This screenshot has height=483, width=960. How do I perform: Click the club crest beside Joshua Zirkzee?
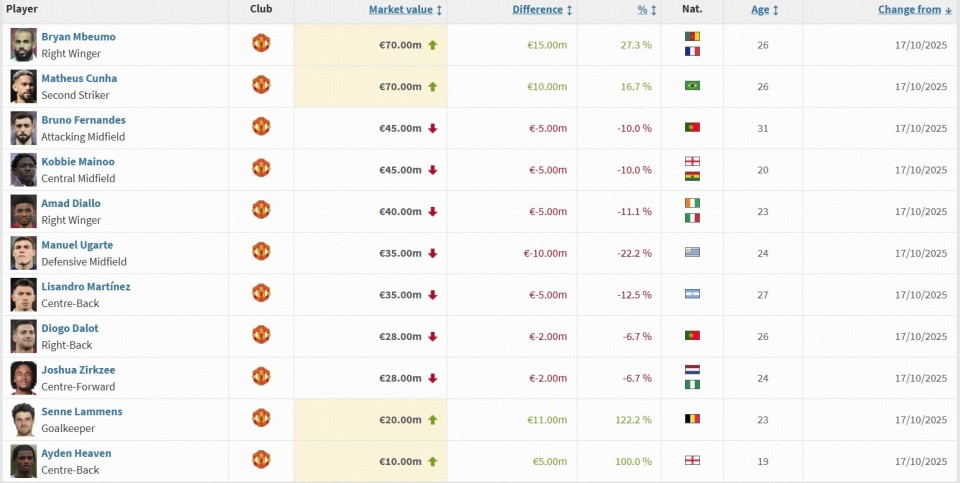[261, 377]
